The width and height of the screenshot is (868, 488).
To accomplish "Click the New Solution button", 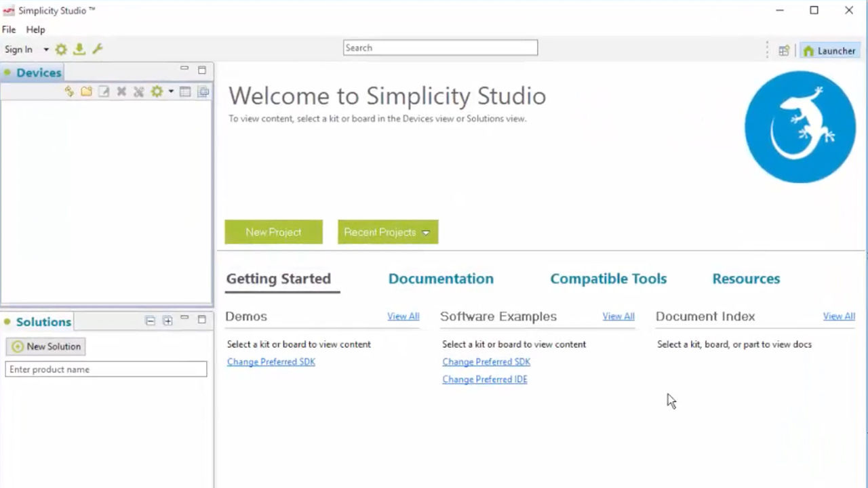I will (45, 346).
